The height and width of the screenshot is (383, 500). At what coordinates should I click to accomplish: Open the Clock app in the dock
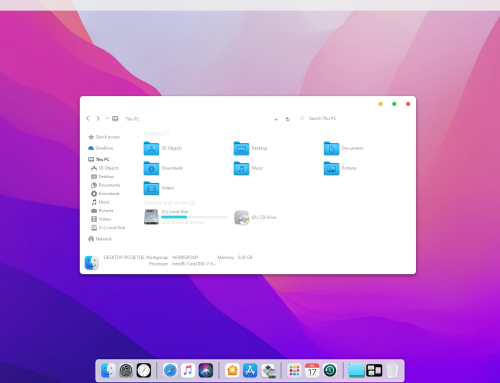coord(144,370)
